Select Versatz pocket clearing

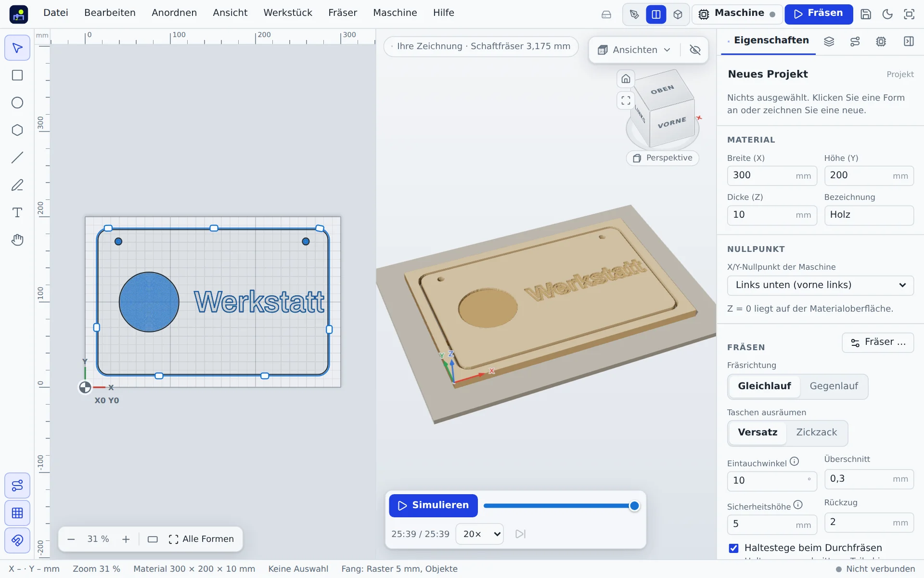point(757,433)
